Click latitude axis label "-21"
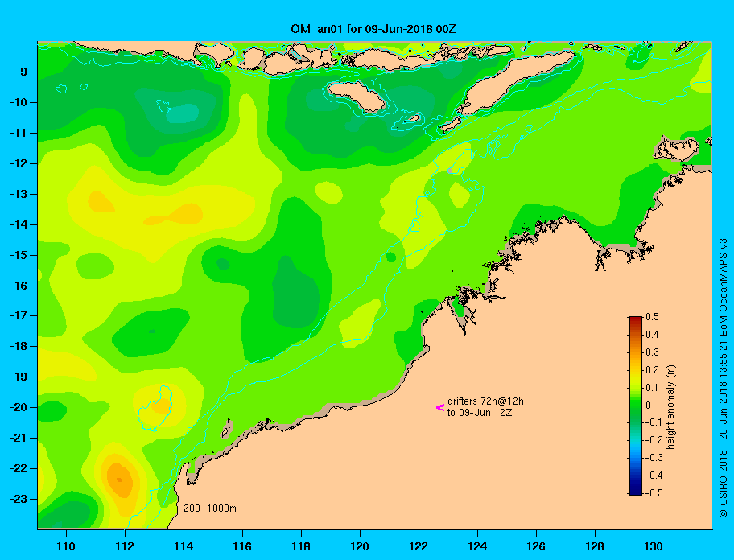 pyautogui.click(x=19, y=438)
